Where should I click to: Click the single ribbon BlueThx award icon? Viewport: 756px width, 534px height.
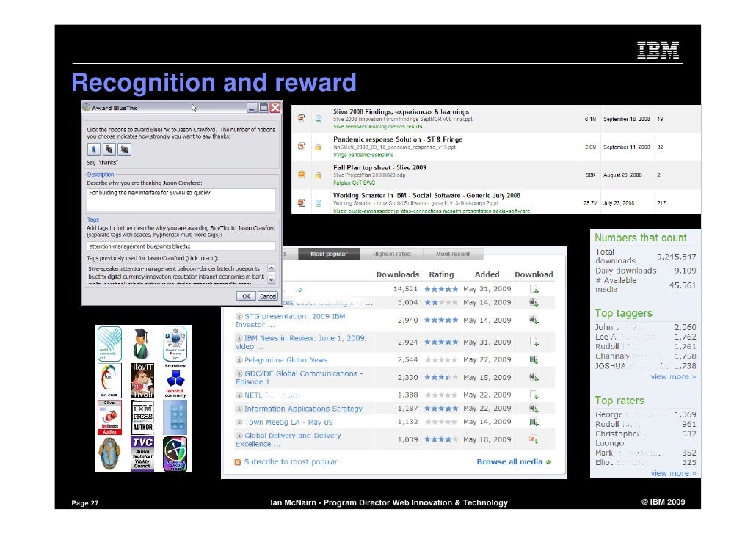[94, 150]
